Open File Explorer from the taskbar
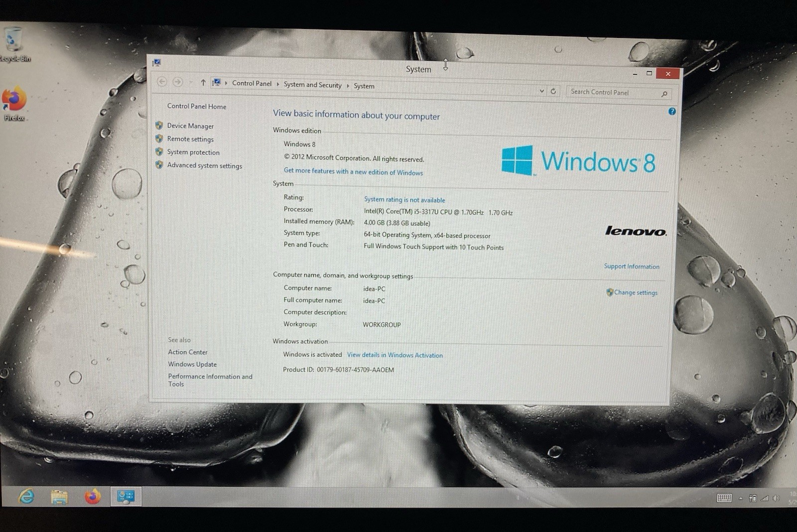This screenshot has height=532, width=797. pyautogui.click(x=59, y=497)
